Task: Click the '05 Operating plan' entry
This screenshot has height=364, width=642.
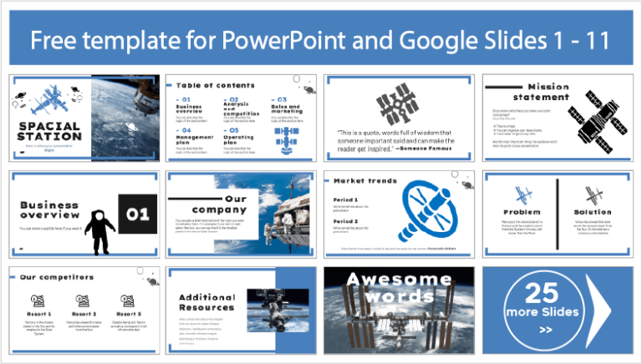Action: tap(239, 141)
